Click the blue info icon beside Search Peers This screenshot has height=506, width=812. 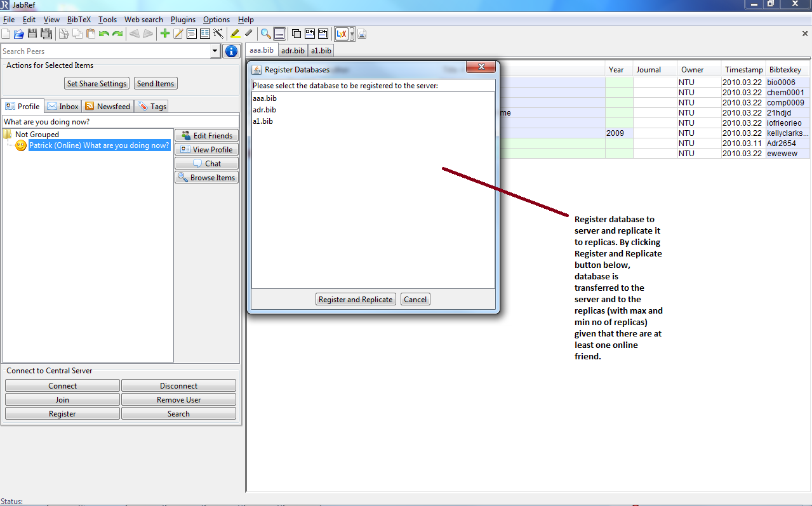point(231,51)
